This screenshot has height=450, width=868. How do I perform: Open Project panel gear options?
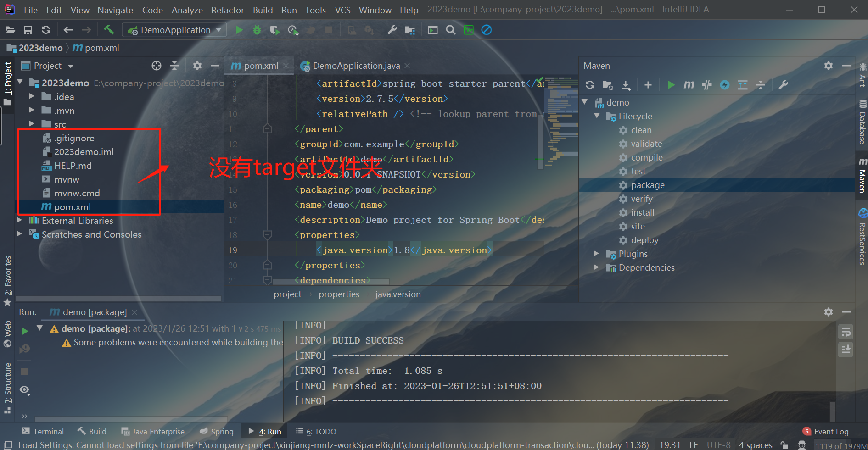tap(197, 66)
